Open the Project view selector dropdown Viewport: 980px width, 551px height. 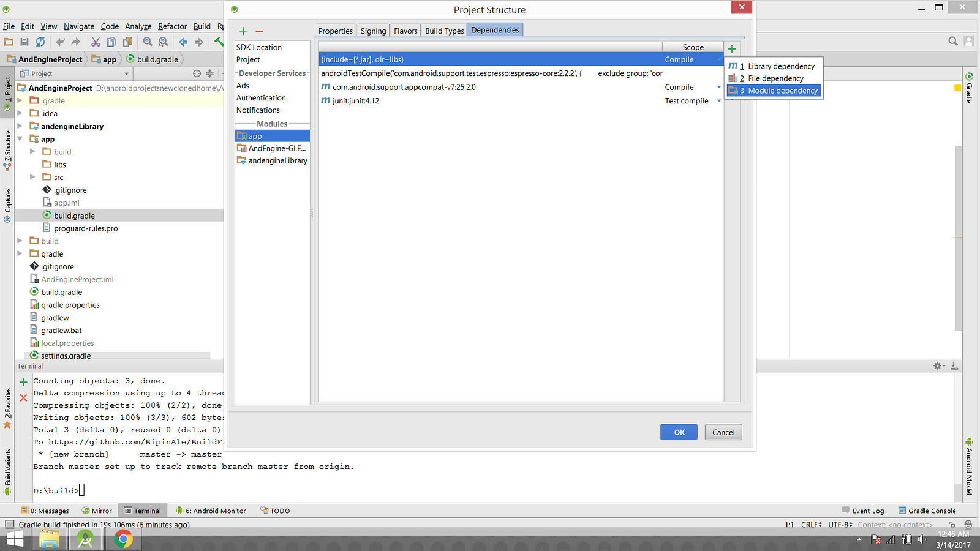(75, 73)
